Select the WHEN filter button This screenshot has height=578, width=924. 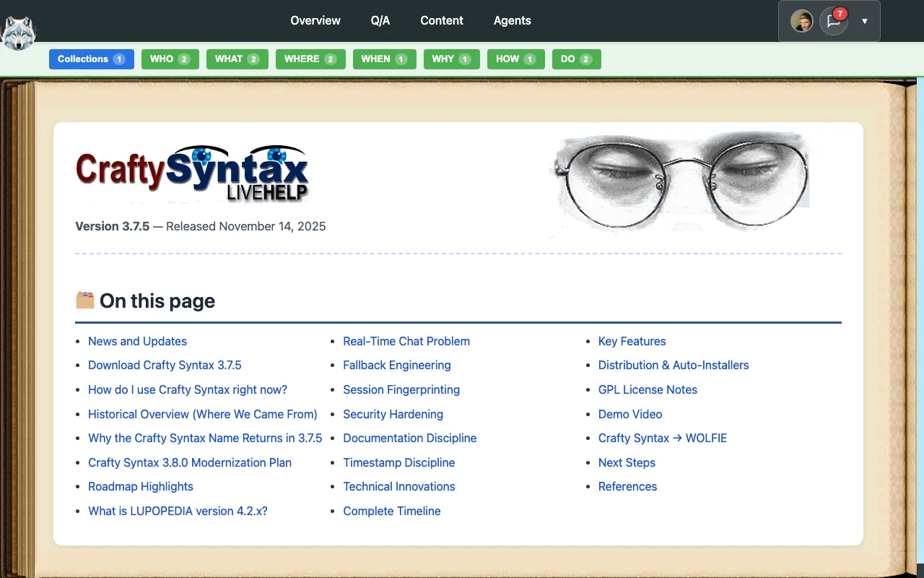coord(384,59)
